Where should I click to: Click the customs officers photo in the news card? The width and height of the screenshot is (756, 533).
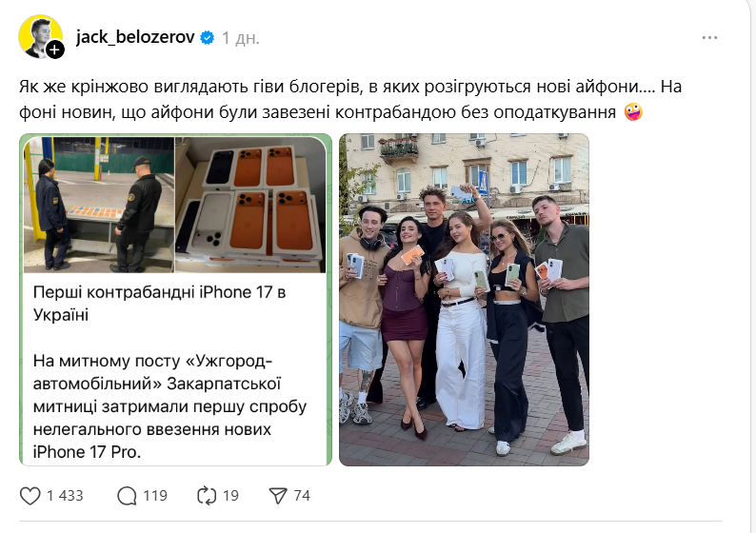coord(99,205)
